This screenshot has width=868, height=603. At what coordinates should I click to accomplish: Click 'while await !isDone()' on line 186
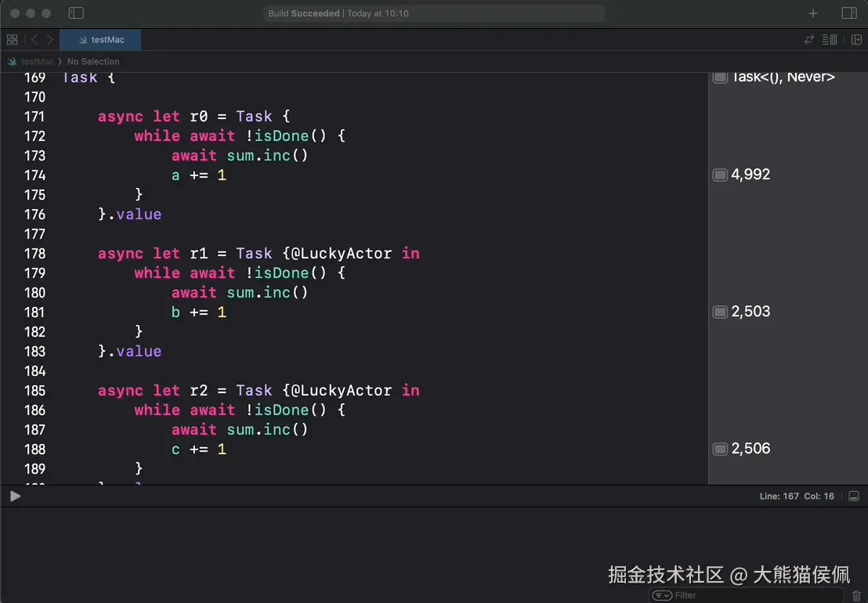tap(230, 410)
